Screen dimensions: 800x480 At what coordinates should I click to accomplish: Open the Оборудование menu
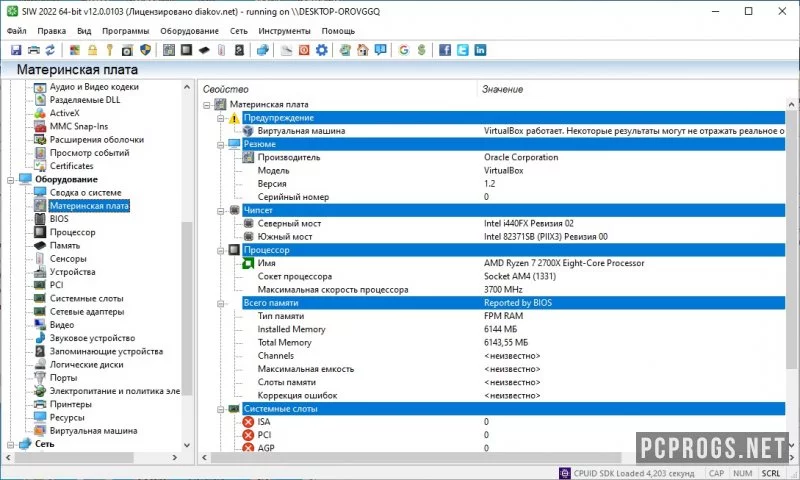tap(189, 31)
